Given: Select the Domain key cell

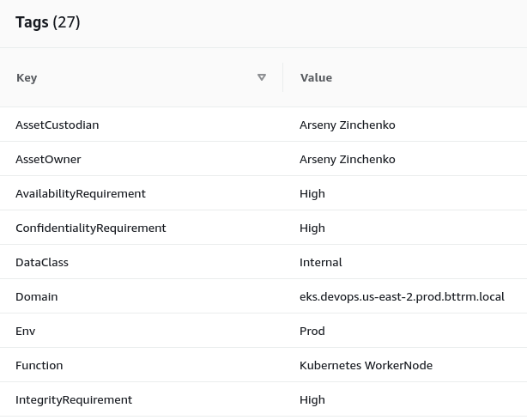Looking at the screenshot, I should [37, 296].
